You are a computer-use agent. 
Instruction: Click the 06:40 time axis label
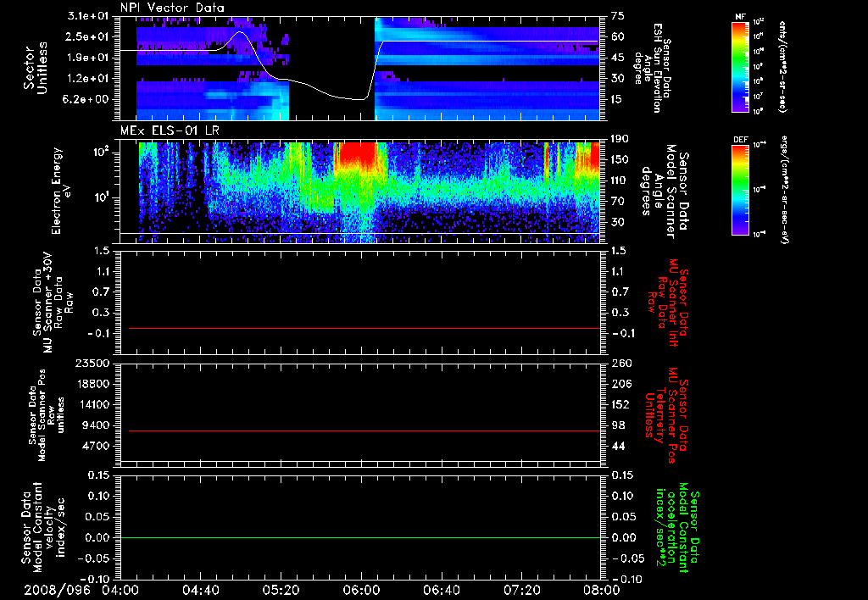(441, 590)
